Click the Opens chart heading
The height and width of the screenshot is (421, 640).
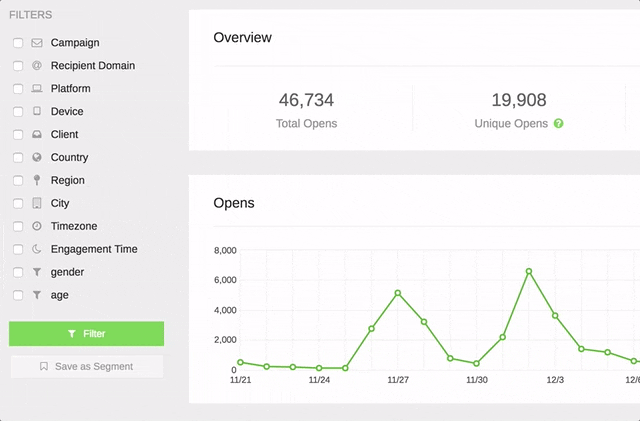(234, 203)
